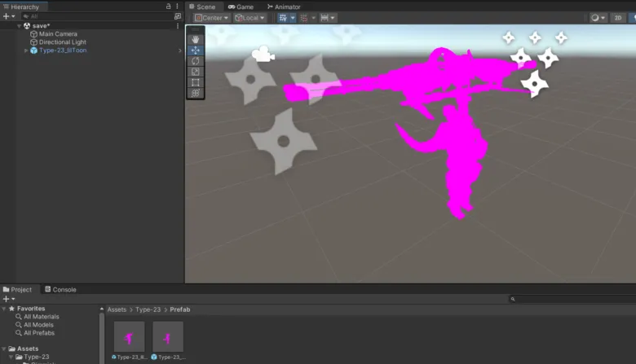Select the Rect transform tool

pos(195,82)
